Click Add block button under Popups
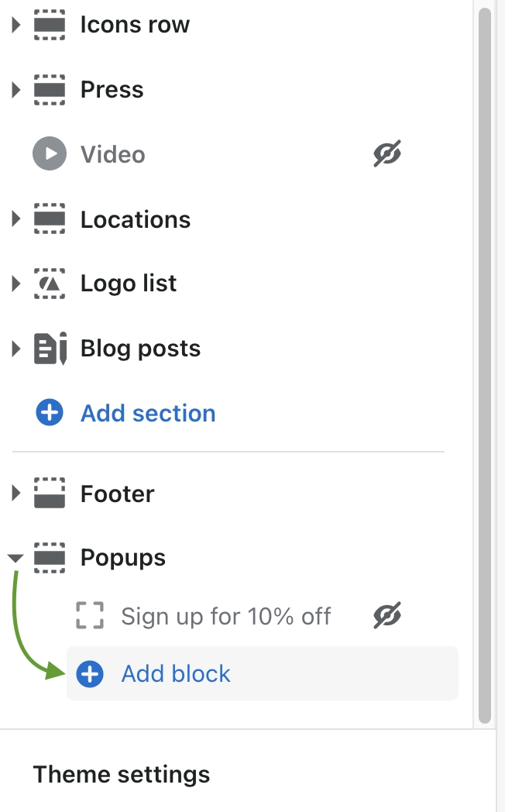The image size is (505, 812). tap(176, 674)
